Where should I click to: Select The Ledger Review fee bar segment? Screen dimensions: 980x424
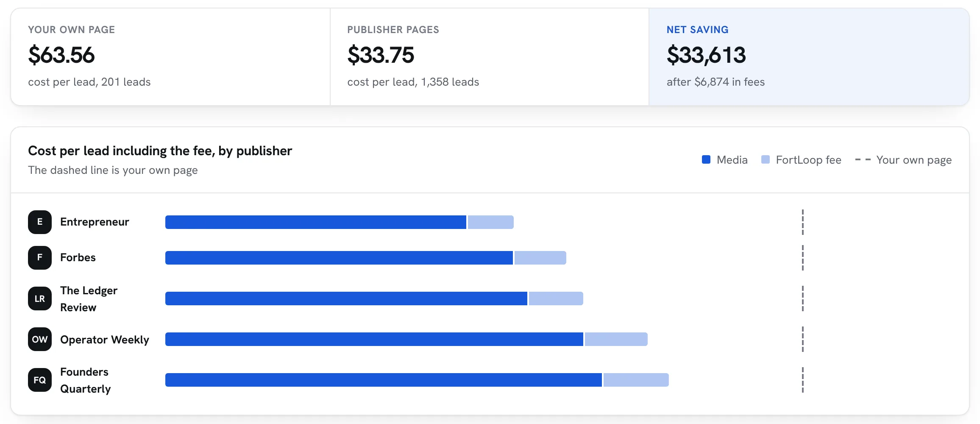pos(556,298)
